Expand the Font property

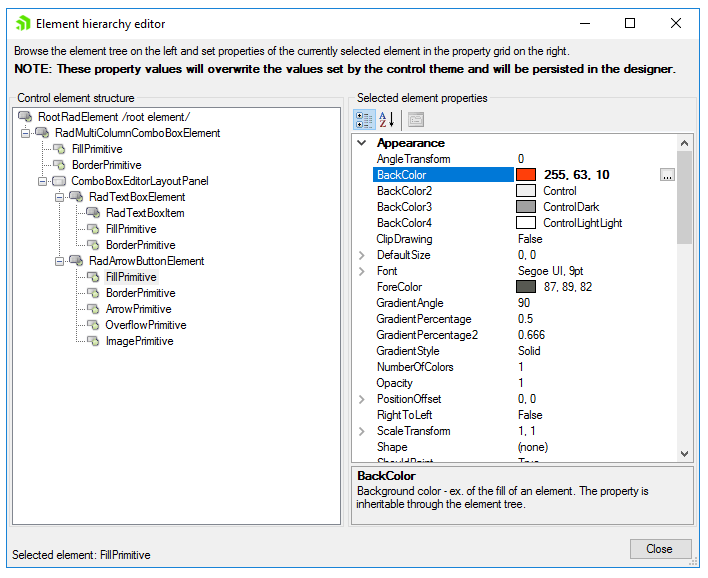pos(362,271)
